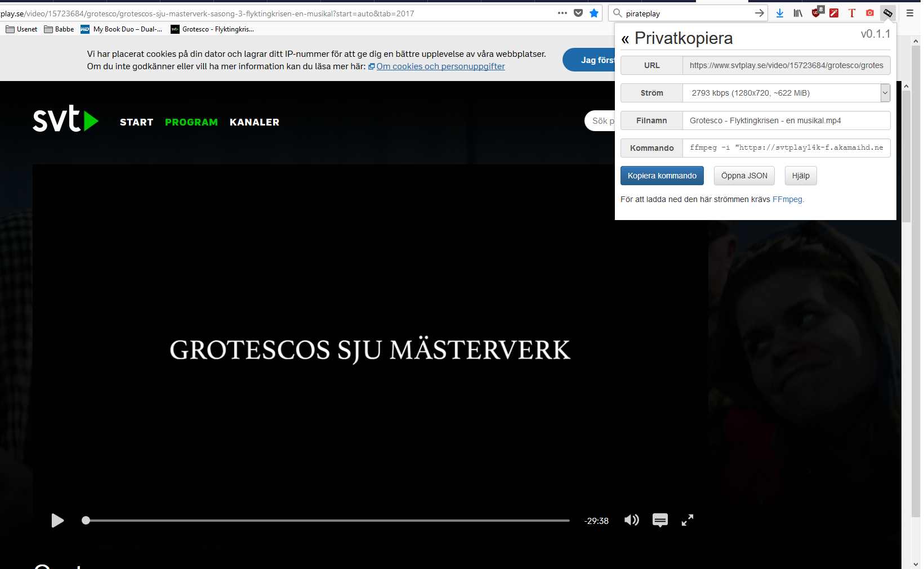Open the page actions ellipsis menu
This screenshot has width=924, height=569.
pos(562,13)
